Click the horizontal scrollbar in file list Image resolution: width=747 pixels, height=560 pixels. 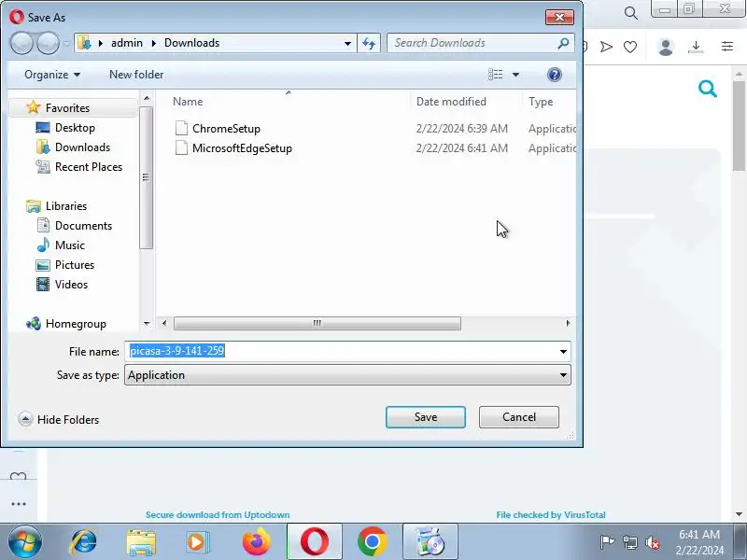[x=317, y=323]
